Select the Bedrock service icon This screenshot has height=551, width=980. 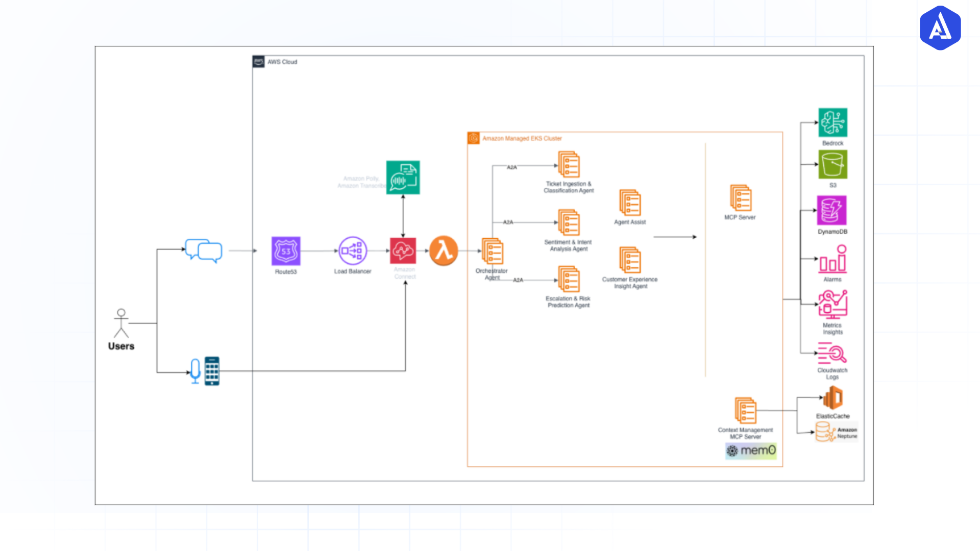(x=832, y=122)
